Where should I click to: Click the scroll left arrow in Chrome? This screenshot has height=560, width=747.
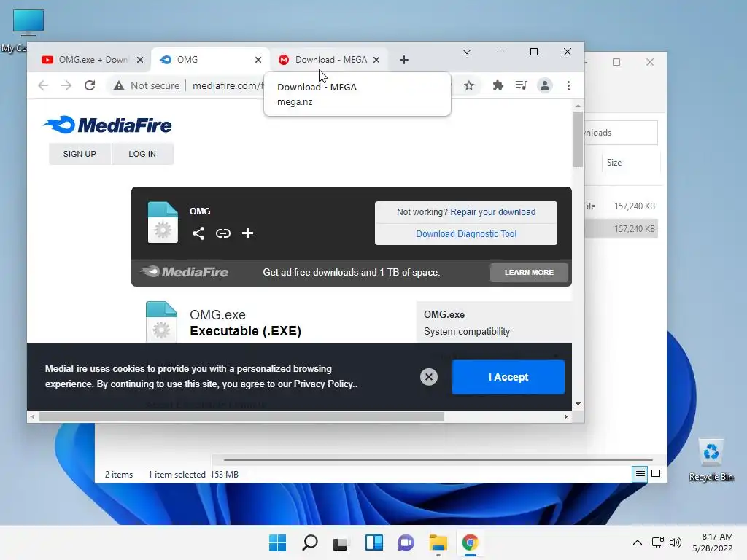pos(32,416)
